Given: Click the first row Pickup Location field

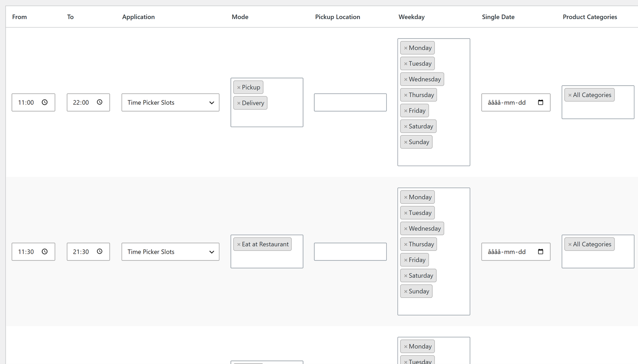Looking at the screenshot, I should 350,102.
